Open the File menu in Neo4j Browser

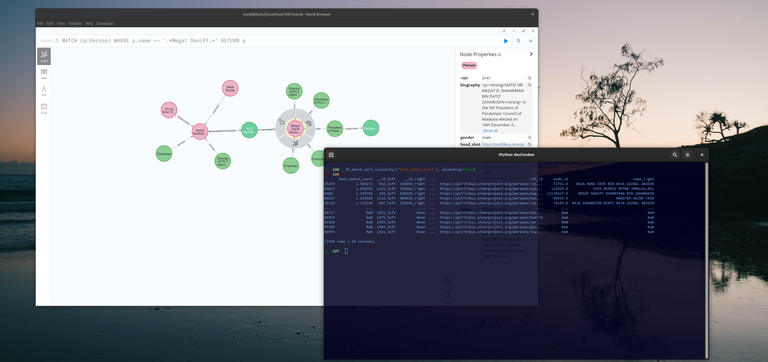(x=40, y=24)
